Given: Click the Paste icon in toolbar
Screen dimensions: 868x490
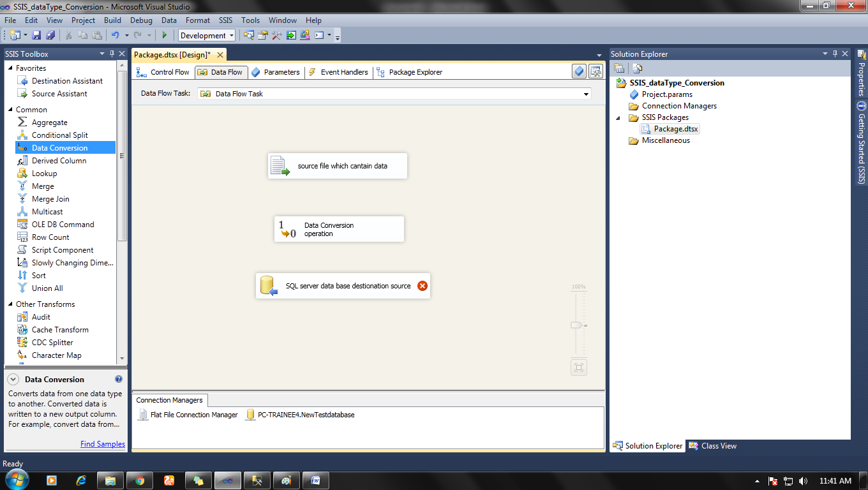Looking at the screenshot, I should coord(97,35).
